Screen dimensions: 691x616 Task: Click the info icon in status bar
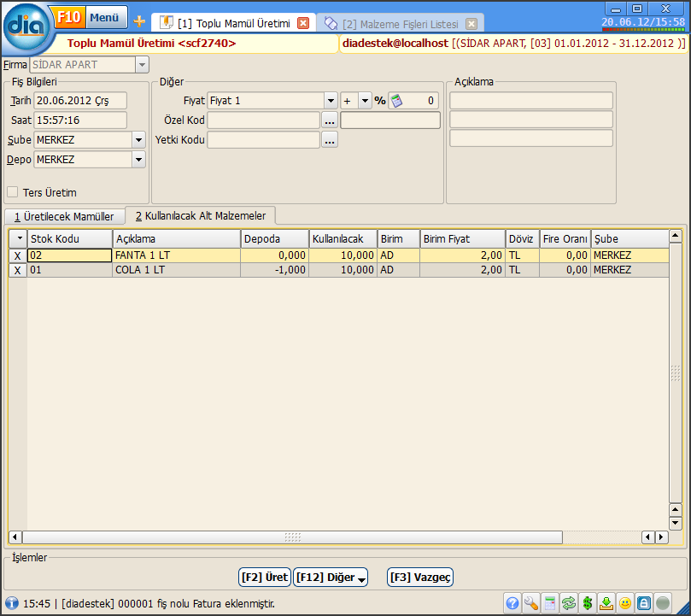click(11, 603)
